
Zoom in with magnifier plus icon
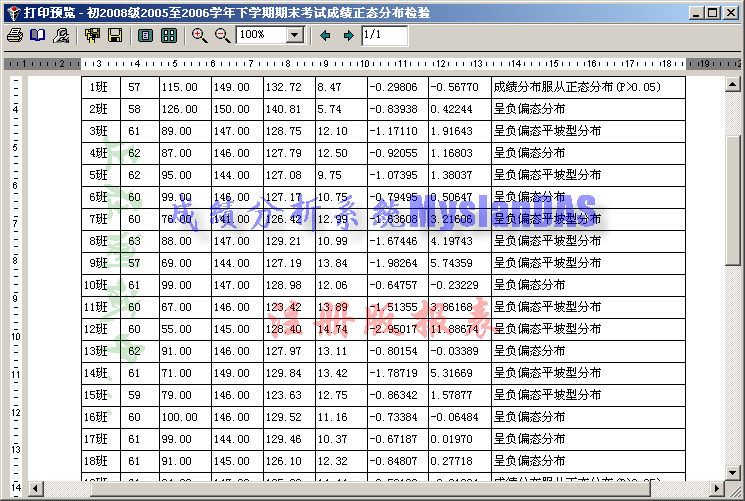tap(199, 35)
